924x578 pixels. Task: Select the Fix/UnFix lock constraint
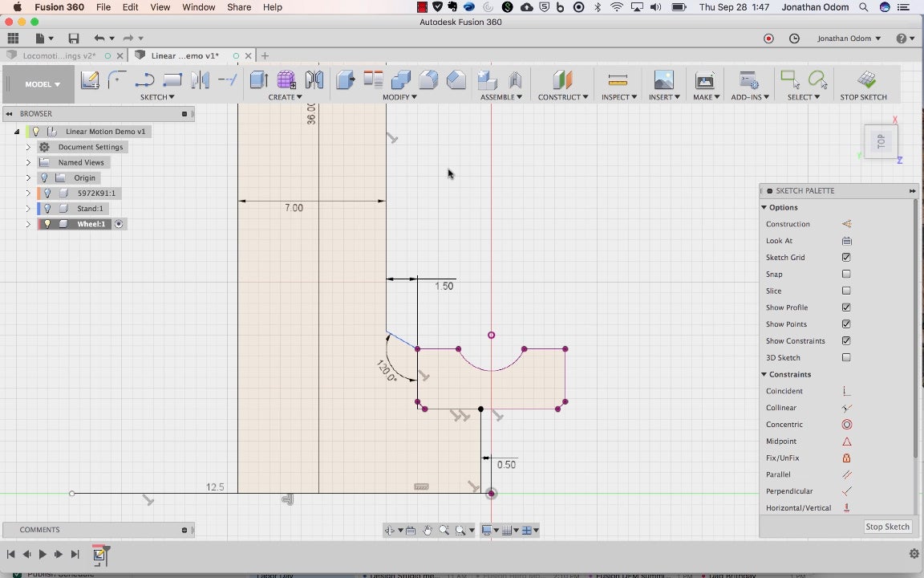click(x=846, y=458)
